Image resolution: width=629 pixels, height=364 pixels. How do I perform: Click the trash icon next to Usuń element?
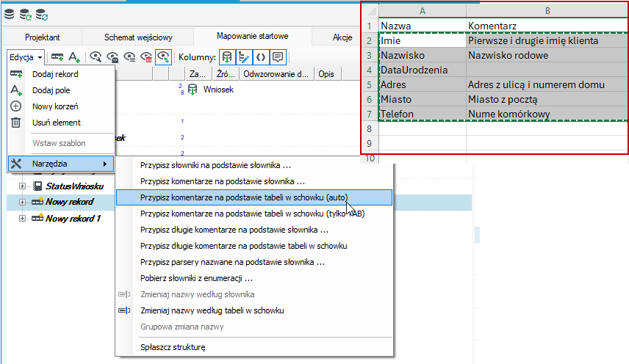click(15, 123)
